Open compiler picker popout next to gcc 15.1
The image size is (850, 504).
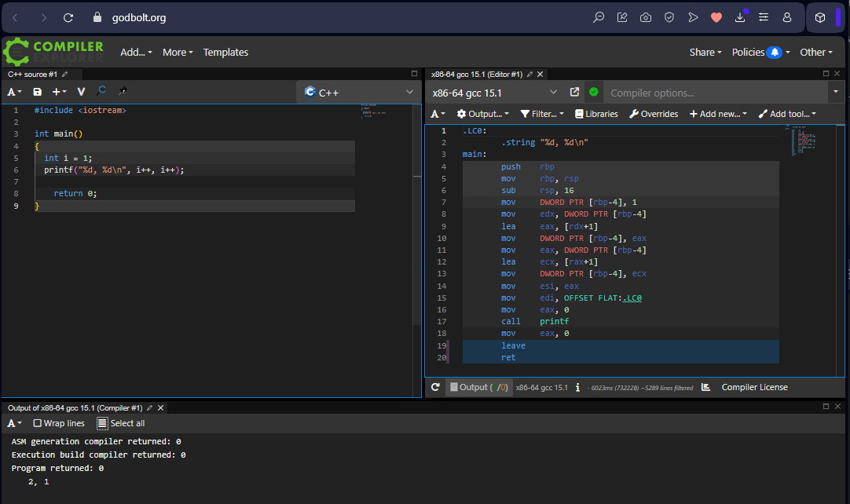point(574,92)
